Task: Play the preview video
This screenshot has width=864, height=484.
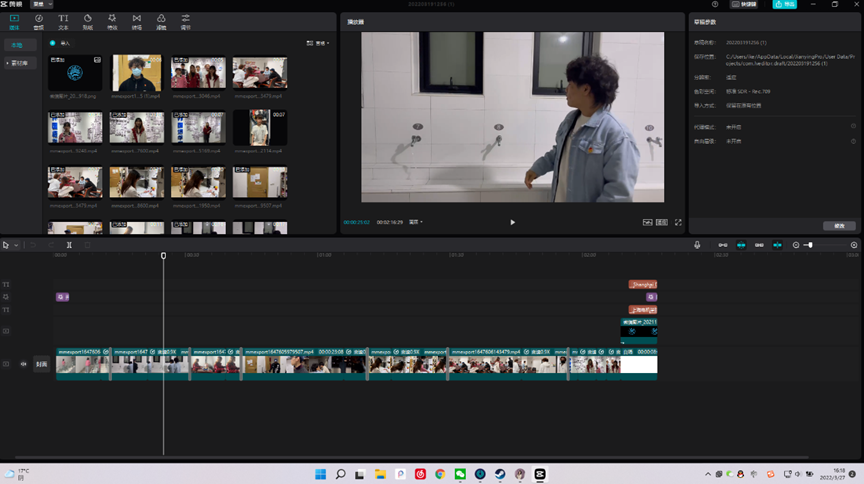Action: [512, 222]
